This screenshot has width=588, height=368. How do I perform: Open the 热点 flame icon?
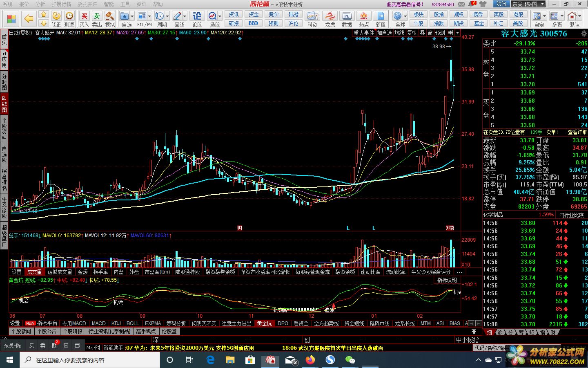[364, 19]
